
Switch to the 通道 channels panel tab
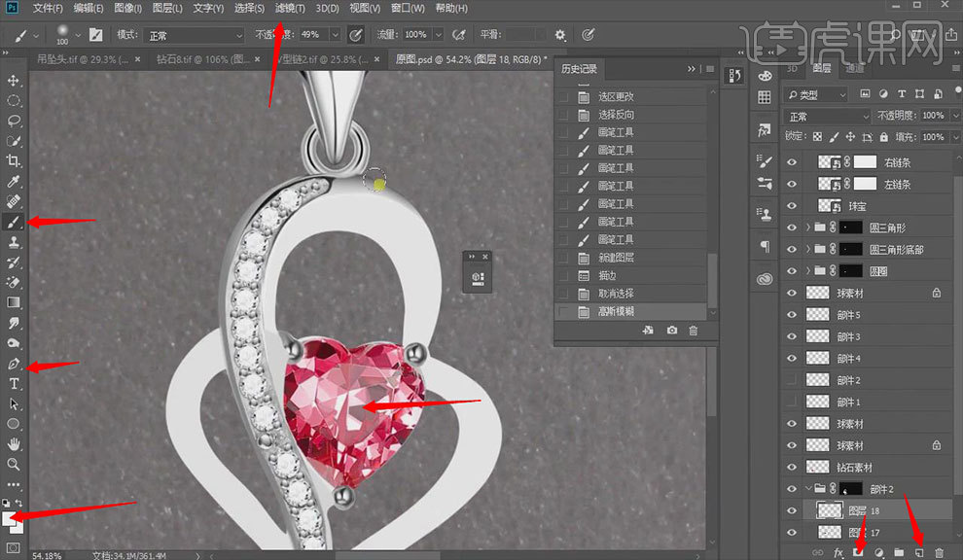pos(855,69)
